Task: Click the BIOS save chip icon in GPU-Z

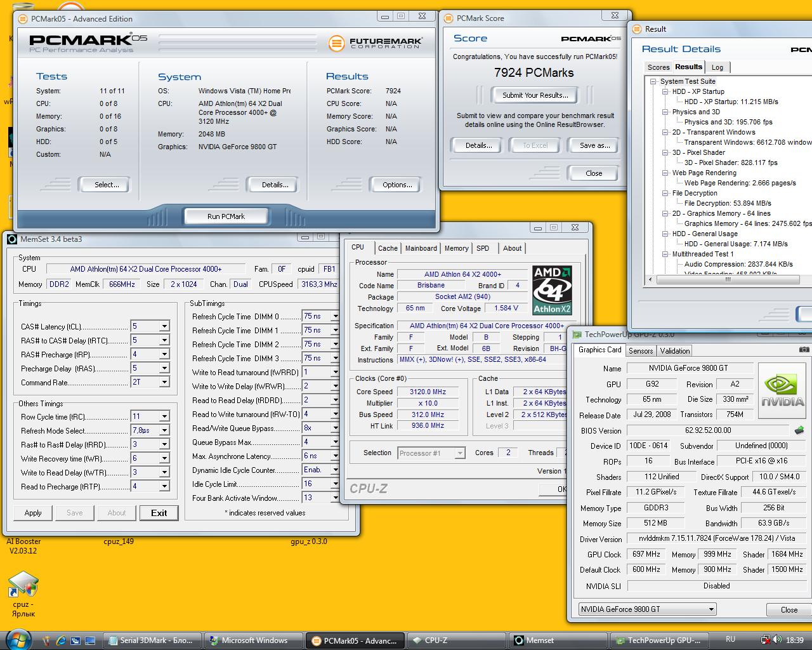Action: (799, 430)
